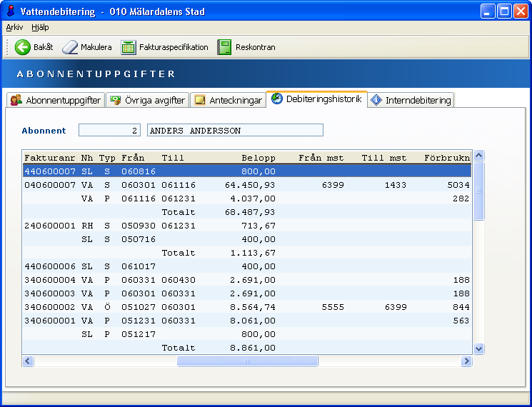532x407 pixels.
Task: Click the Interndebitering tab info icon
Action: click(x=376, y=100)
